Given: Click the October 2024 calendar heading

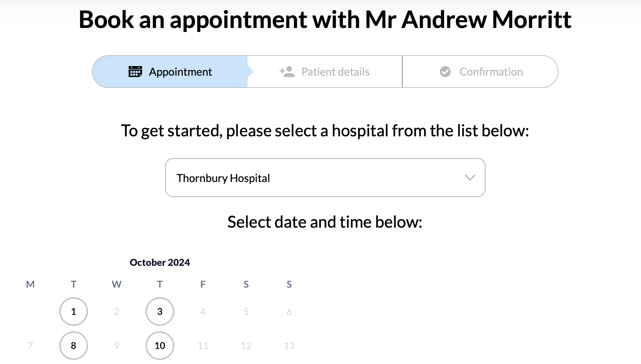Looking at the screenshot, I should click(x=160, y=262).
